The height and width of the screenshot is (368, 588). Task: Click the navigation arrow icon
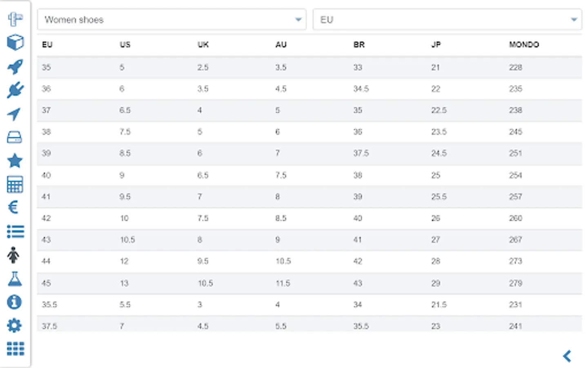click(x=14, y=114)
